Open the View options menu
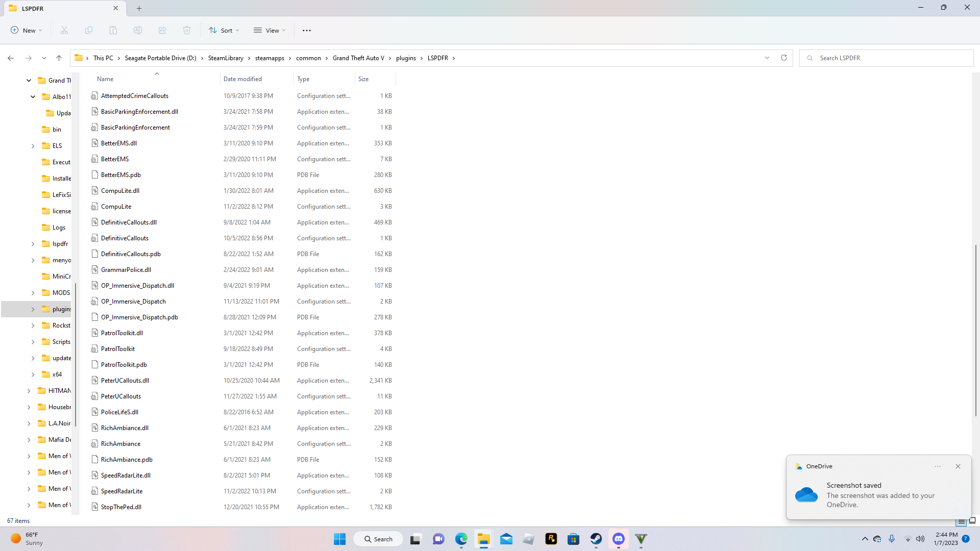The image size is (980, 551). click(270, 31)
